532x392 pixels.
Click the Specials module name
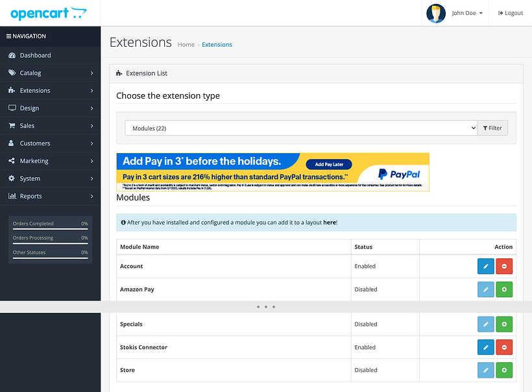[x=131, y=324]
